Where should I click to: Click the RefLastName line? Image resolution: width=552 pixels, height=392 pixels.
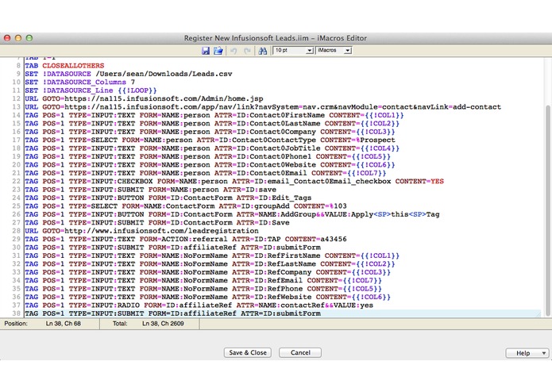(210, 264)
